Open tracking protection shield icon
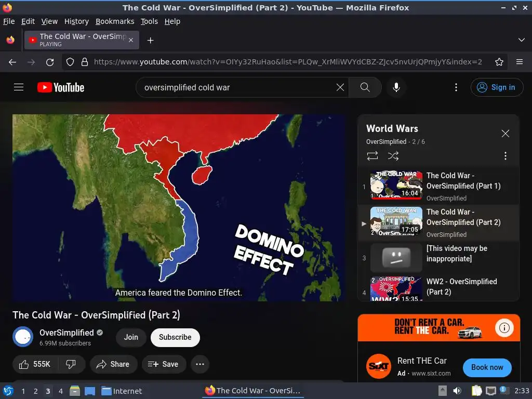Viewport: 532px width, 399px height. coord(70,62)
